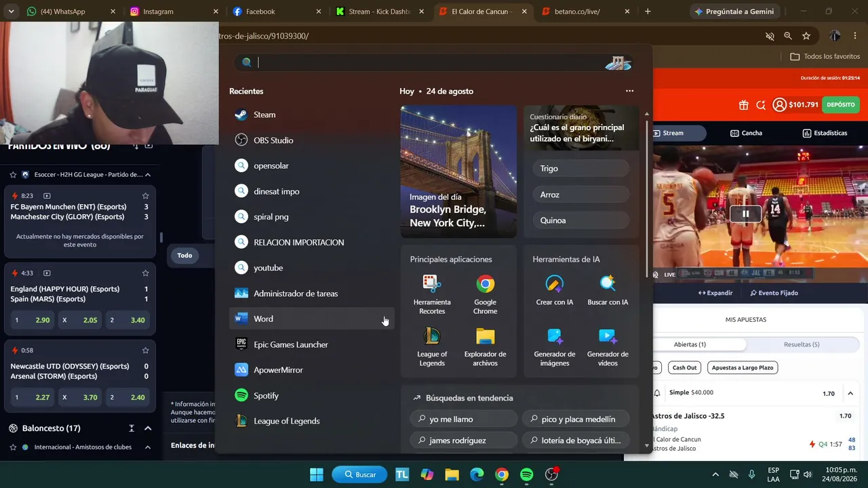868x488 pixels.
Task: Switch to the Facebook browser tab
Action: tap(277, 12)
